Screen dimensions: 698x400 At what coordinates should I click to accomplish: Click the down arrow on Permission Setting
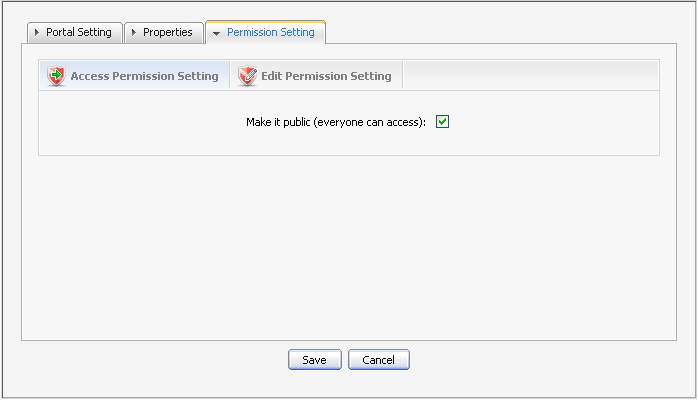[216, 33]
